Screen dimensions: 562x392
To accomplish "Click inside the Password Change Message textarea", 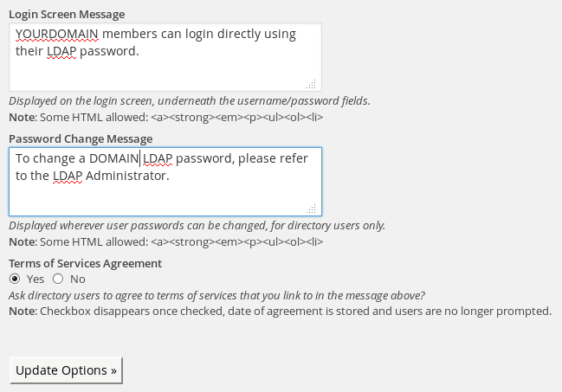I will coord(165,182).
